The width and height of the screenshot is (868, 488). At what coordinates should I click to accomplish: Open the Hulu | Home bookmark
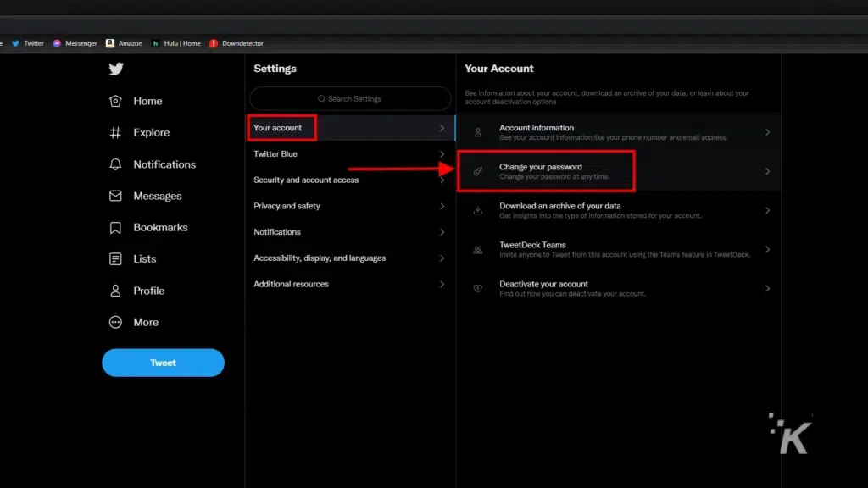[x=176, y=43]
